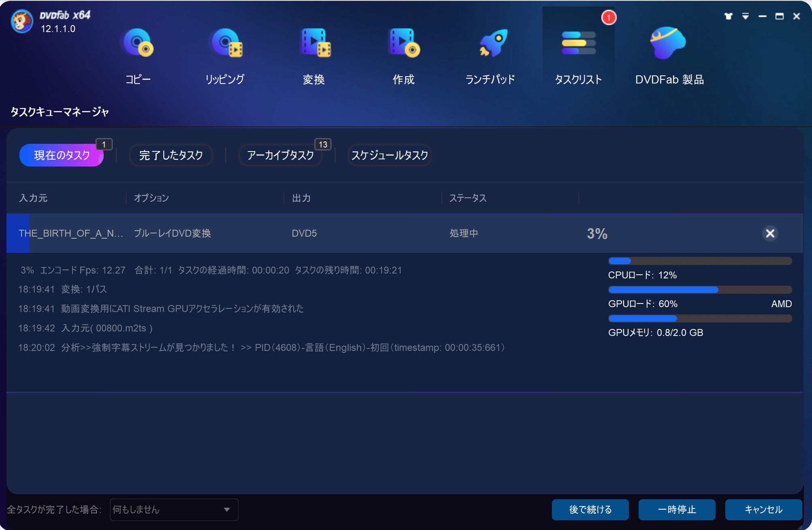Image resolution: width=812 pixels, height=530 pixels.
Task: Close the DVDFab window
Action: (797, 16)
